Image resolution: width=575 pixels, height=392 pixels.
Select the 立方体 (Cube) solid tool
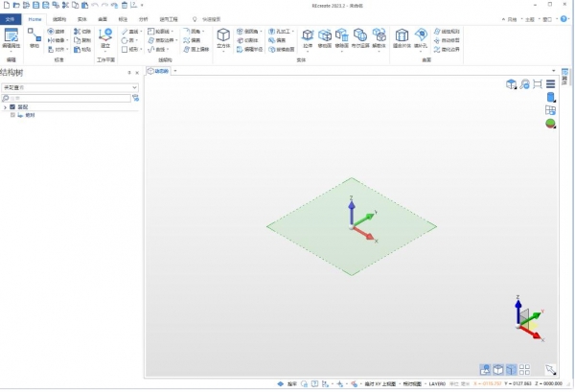tap(223, 36)
